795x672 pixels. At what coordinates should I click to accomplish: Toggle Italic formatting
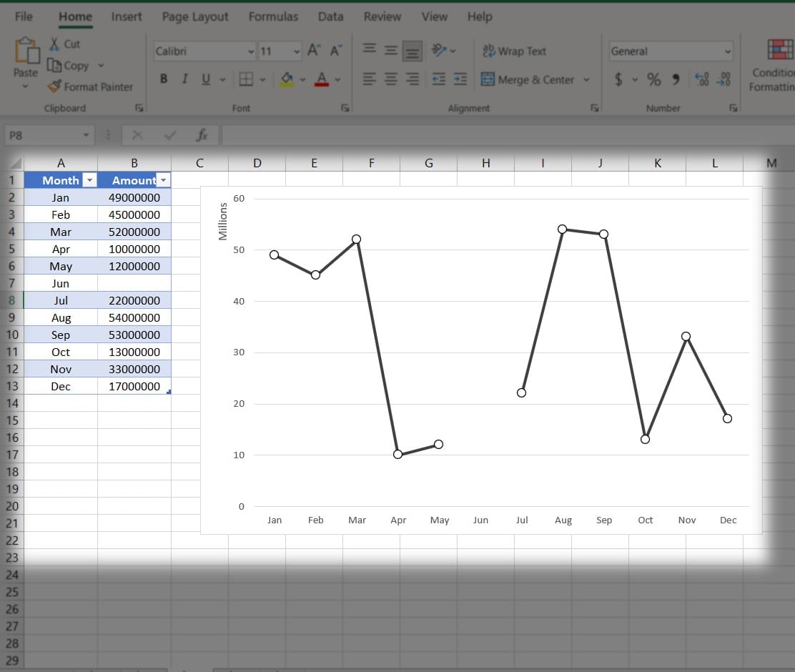click(184, 79)
